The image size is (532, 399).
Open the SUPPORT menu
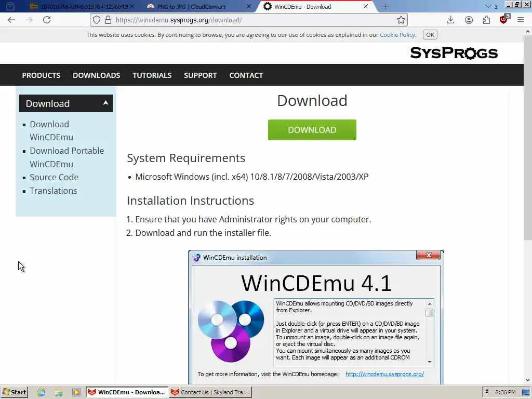(200, 75)
